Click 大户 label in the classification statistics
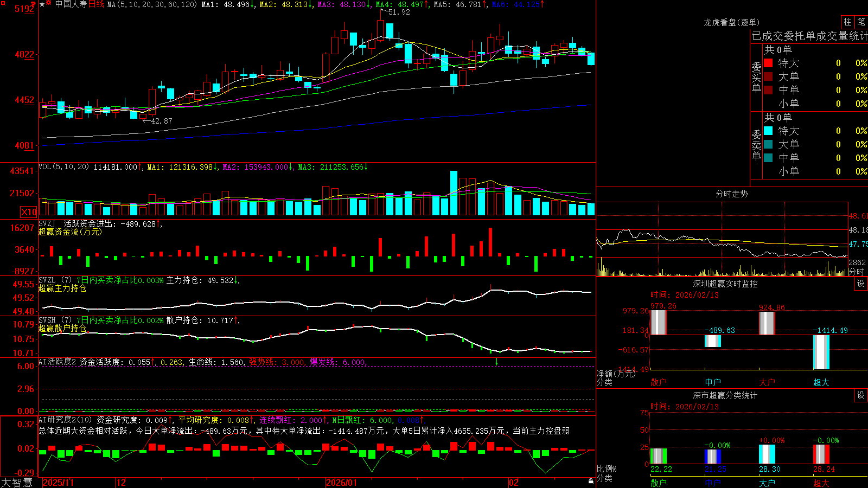The height and width of the screenshot is (488, 868). [767, 483]
